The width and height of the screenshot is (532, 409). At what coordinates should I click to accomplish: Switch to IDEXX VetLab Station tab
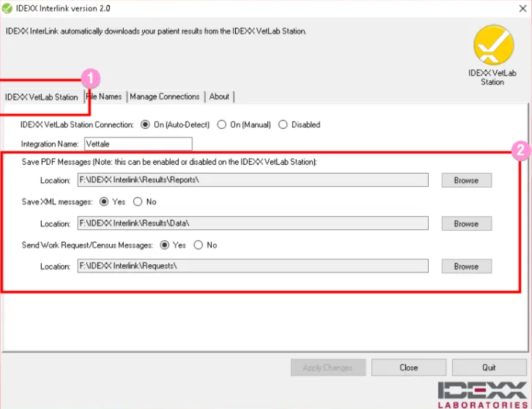[x=42, y=97]
